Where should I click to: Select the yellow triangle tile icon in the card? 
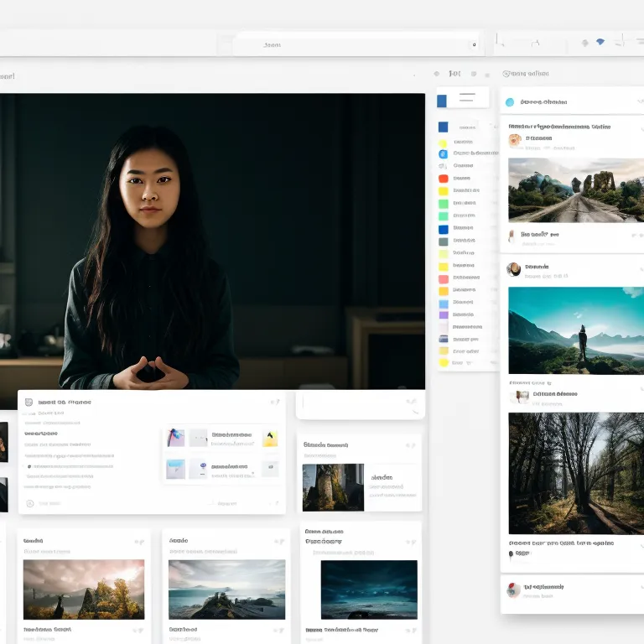pyautogui.click(x=270, y=438)
